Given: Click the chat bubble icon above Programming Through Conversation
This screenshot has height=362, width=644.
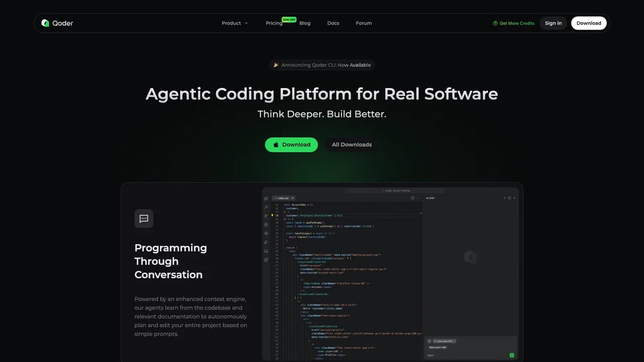Looking at the screenshot, I should pyautogui.click(x=144, y=219).
